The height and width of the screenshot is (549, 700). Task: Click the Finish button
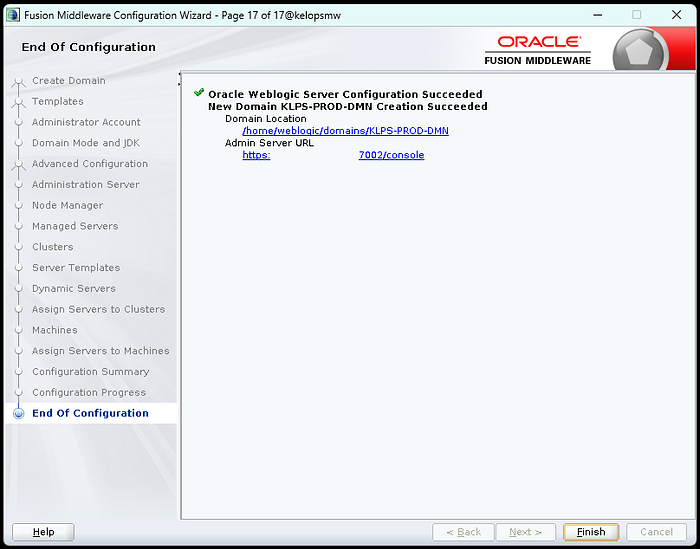[591, 532]
